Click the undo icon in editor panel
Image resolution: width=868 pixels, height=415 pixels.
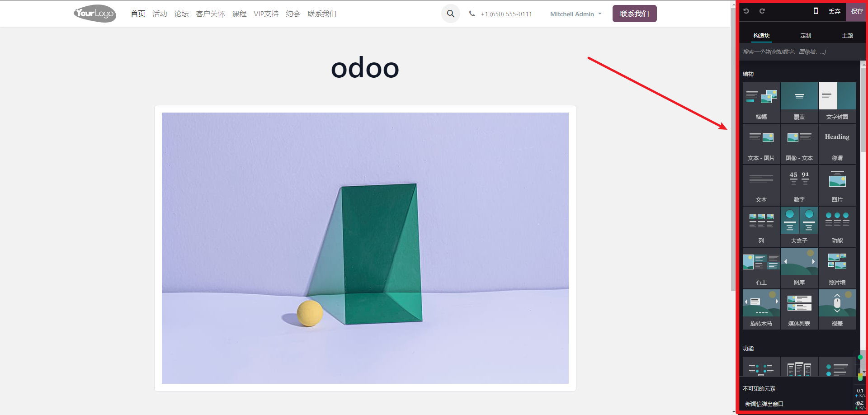[x=746, y=11]
